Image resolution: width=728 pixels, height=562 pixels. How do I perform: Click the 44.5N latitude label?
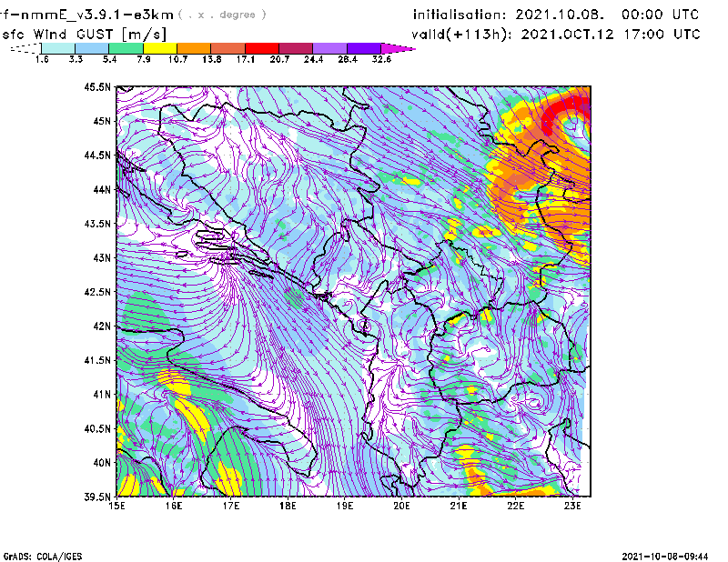click(x=97, y=155)
